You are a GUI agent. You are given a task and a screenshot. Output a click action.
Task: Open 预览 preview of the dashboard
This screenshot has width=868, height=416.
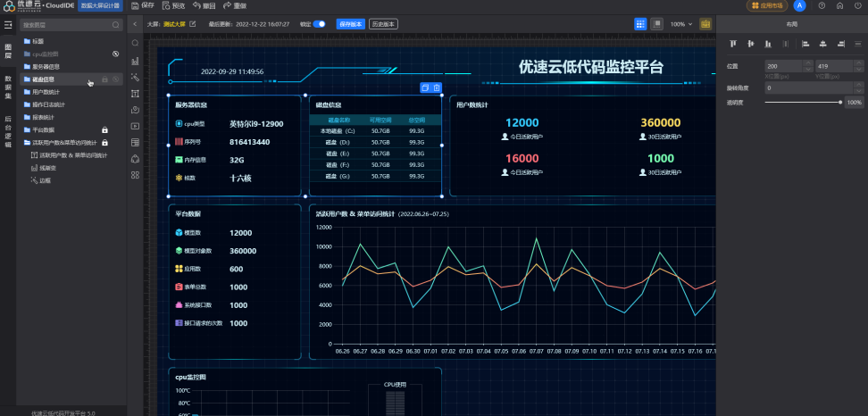[x=173, y=5]
